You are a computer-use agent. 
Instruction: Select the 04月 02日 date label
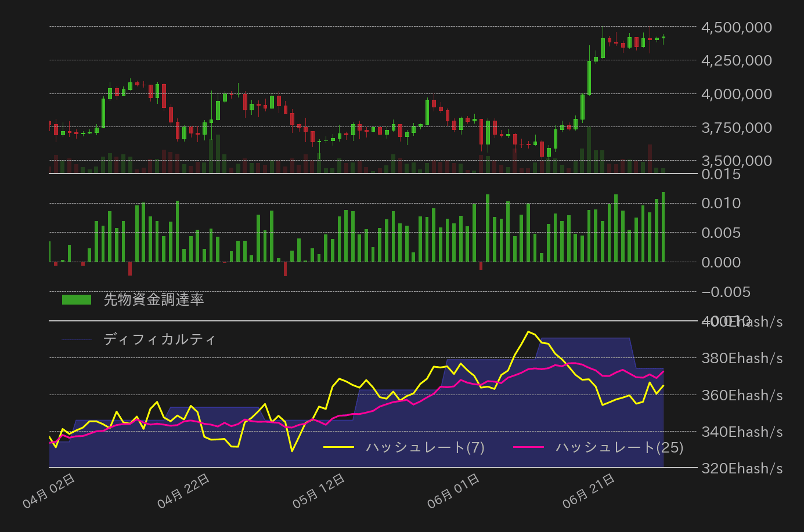click(x=49, y=491)
